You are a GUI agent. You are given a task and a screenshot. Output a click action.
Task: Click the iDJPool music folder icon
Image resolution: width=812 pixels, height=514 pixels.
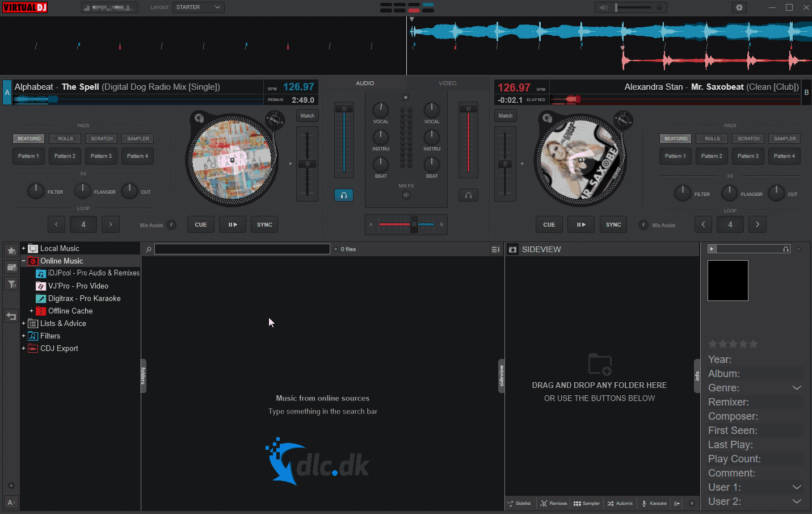point(41,274)
